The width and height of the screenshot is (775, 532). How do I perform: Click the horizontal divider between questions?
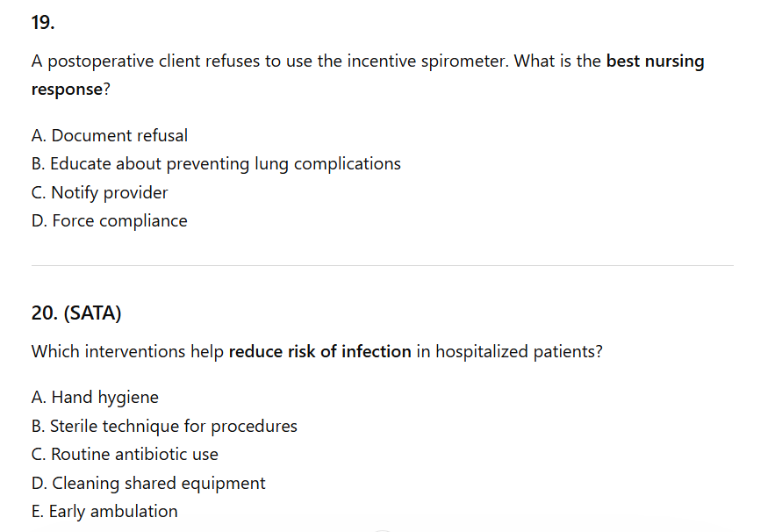coord(382,265)
